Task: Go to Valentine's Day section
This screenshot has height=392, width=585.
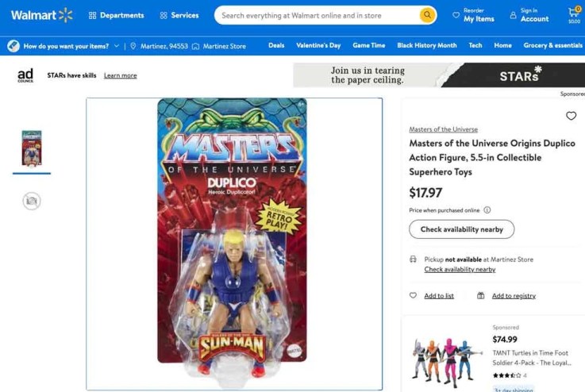Action: coord(318,45)
